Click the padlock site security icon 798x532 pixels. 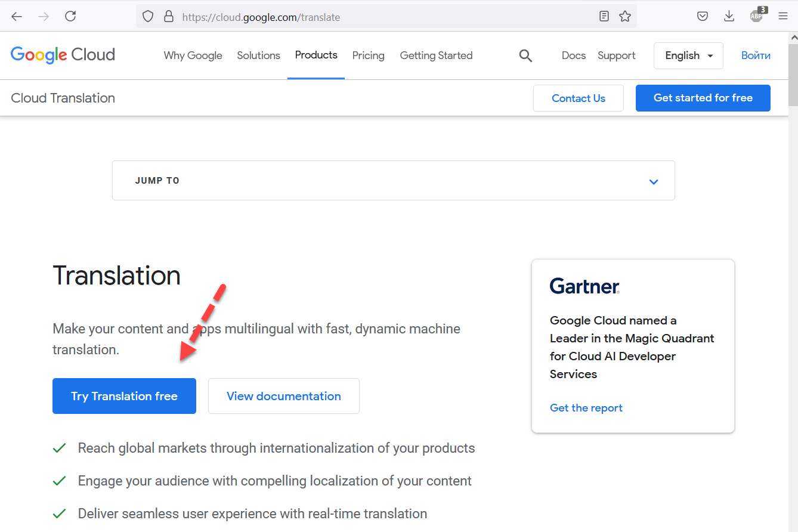(x=169, y=17)
